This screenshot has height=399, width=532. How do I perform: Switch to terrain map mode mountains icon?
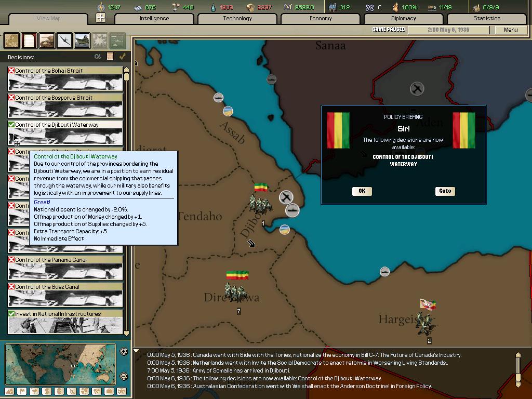tap(9, 391)
